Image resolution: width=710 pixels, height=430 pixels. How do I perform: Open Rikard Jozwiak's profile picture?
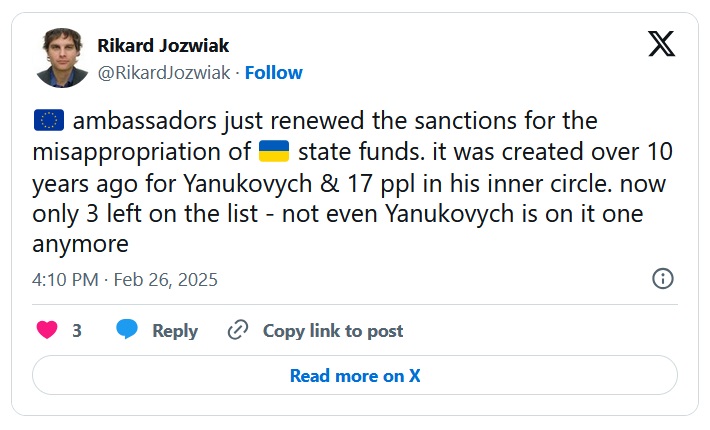point(62,58)
